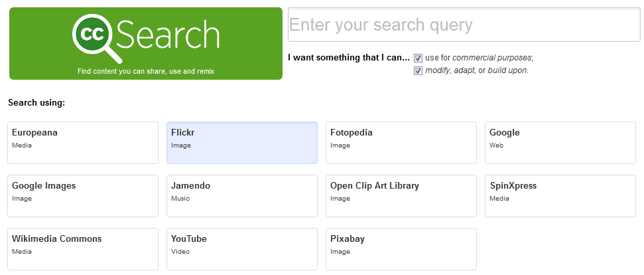Select the Fotopedia image source
This screenshot has width=644, height=275.
click(x=401, y=143)
